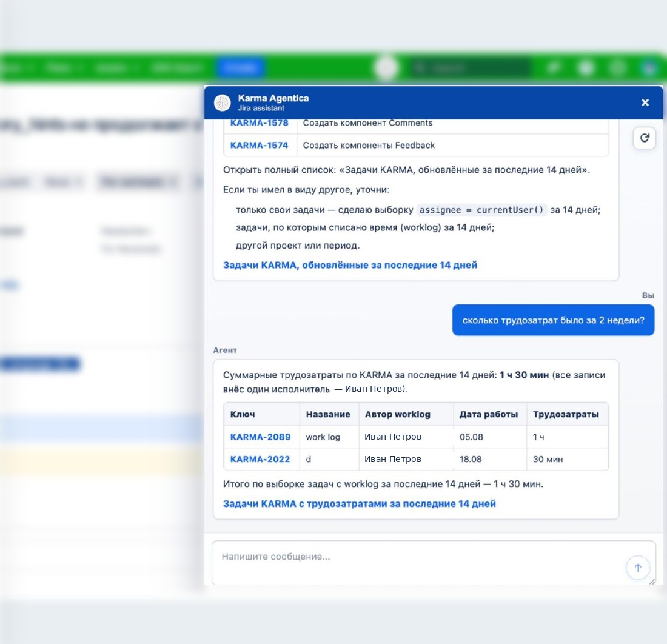The image size is (667, 644).
Task: Close the Karma Agentica chat panel
Action: [645, 102]
